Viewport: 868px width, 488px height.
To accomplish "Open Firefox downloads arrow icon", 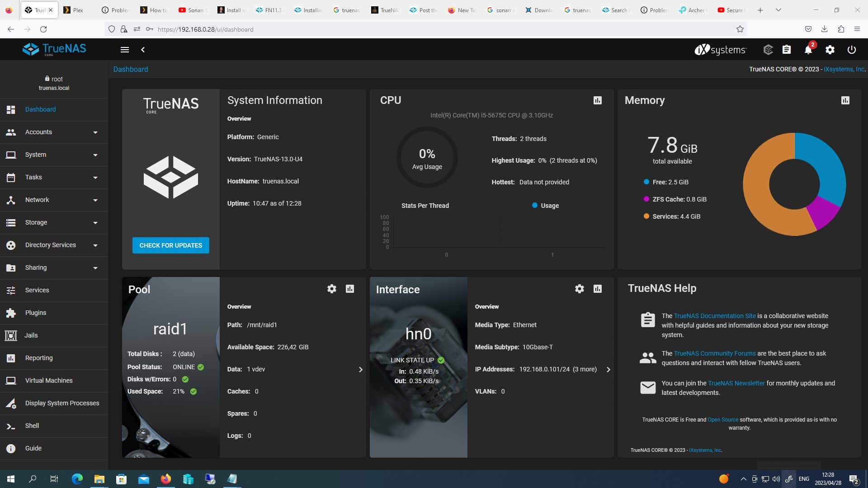I will [825, 29].
